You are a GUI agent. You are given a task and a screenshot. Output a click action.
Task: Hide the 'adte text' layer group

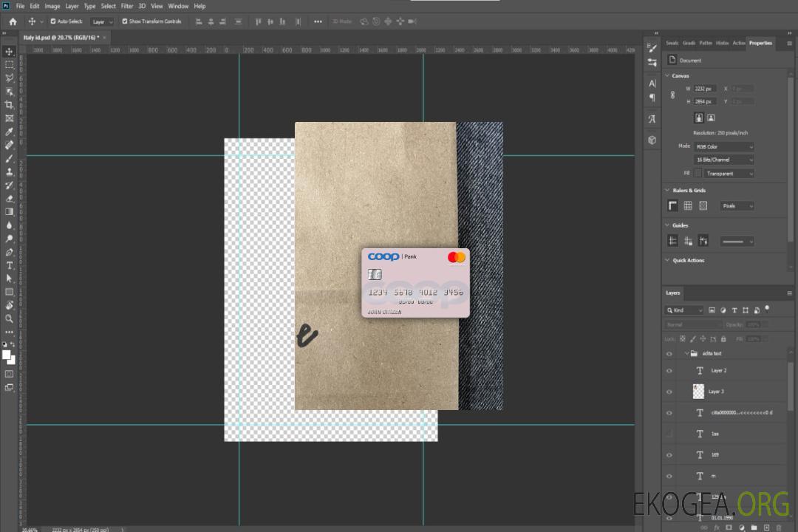pos(669,354)
